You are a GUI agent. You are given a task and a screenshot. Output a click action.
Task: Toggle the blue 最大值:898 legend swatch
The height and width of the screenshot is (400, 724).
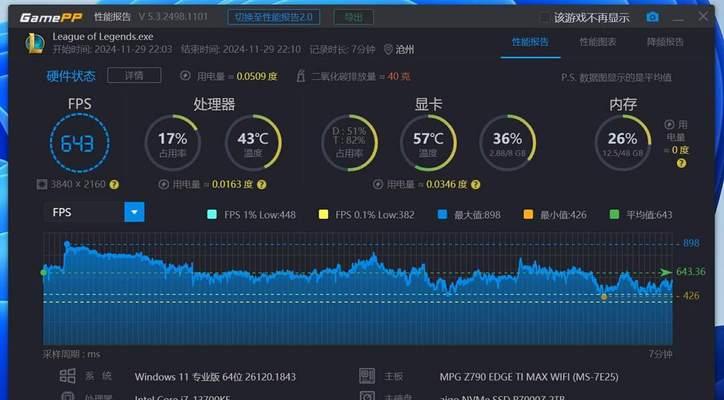coord(442,214)
